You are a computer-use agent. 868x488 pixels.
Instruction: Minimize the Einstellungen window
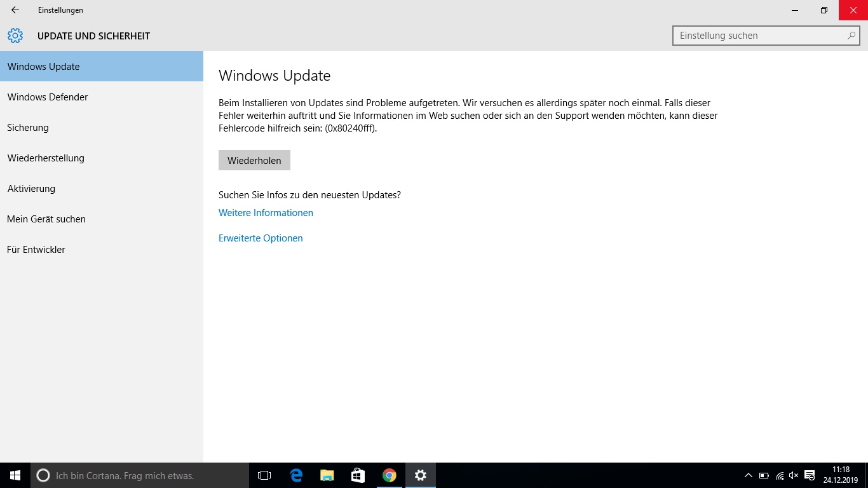click(795, 10)
